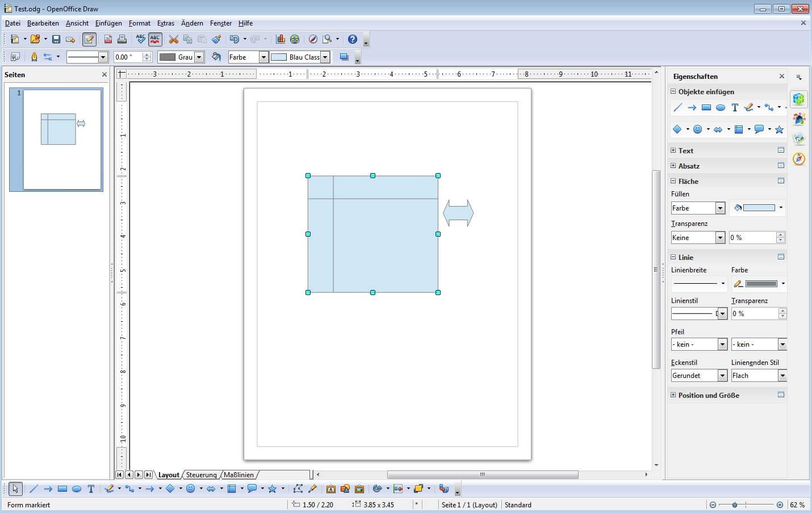Screen dimensions: 812x513
Task: Open the Ändern menu
Action: coord(192,23)
